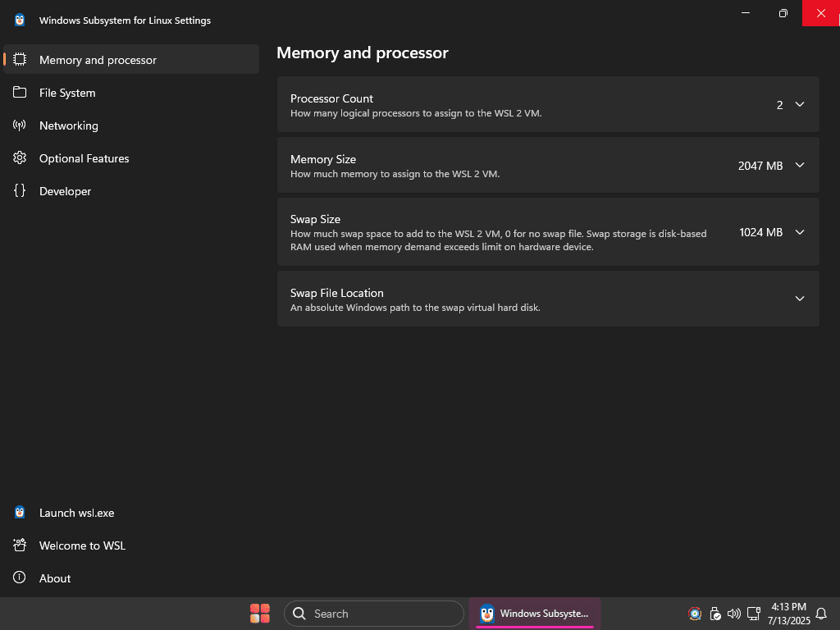
Task: Expand the Swap File Location chevron
Action: pyautogui.click(x=800, y=299)
